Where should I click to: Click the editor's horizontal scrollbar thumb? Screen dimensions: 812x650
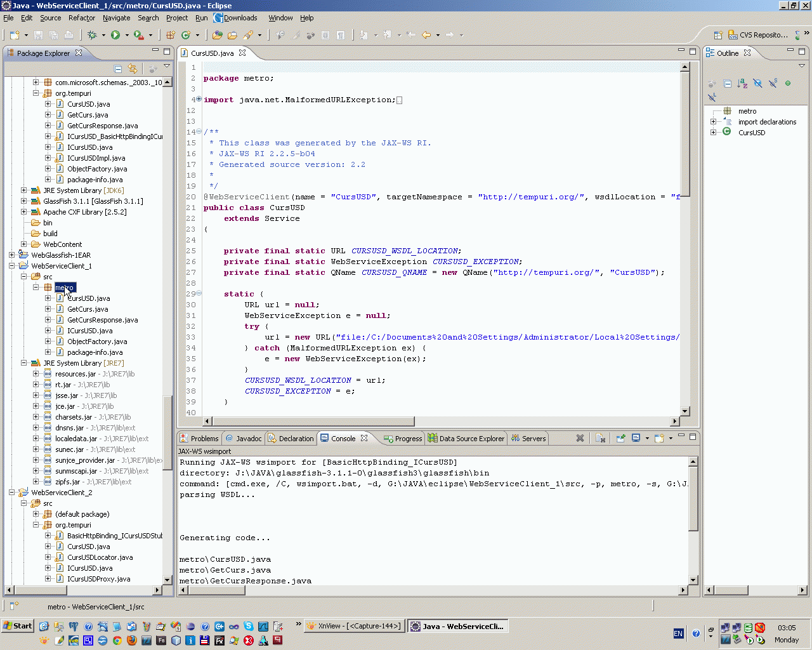[x=313, y=421]
